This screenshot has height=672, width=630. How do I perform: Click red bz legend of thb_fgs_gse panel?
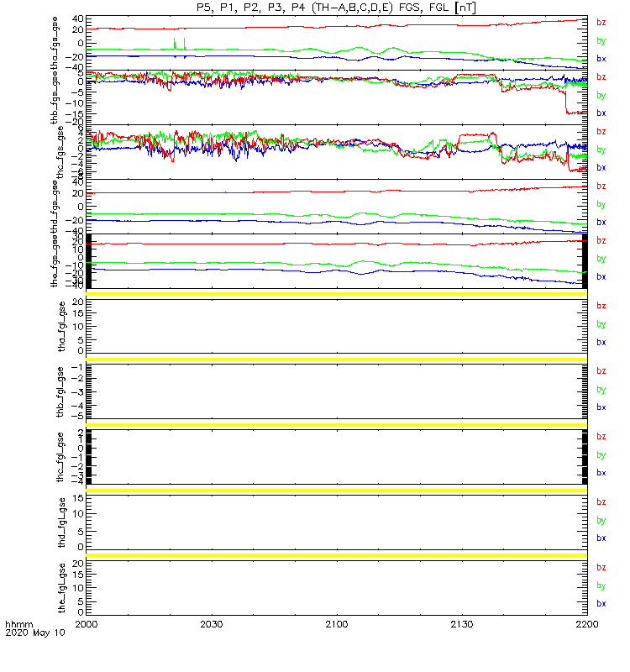point(601,77)
